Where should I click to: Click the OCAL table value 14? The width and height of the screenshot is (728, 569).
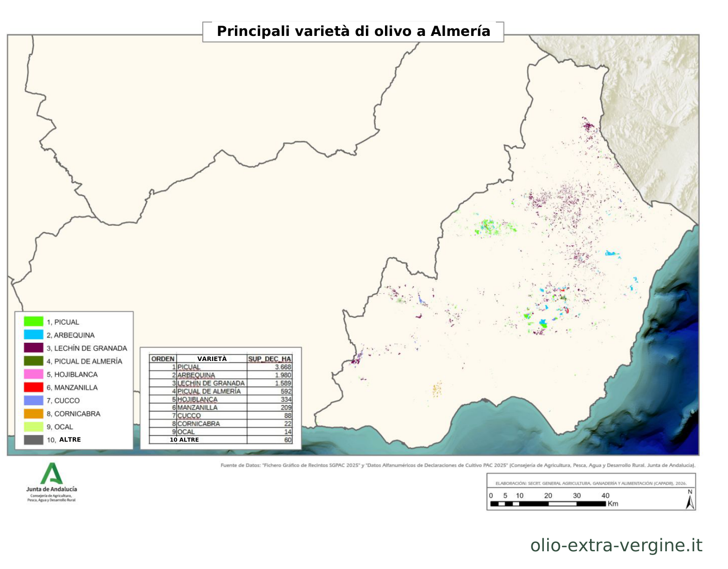[x=288, y=432]
